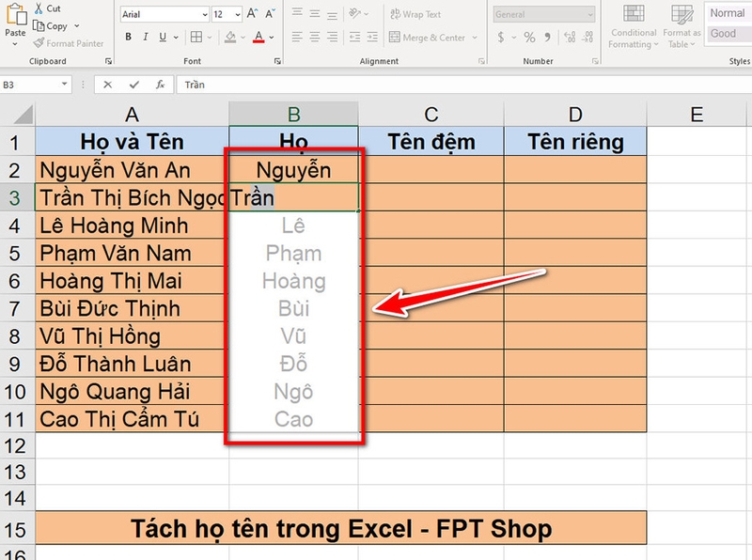Toggle Wrap Text

coord(415,14)
